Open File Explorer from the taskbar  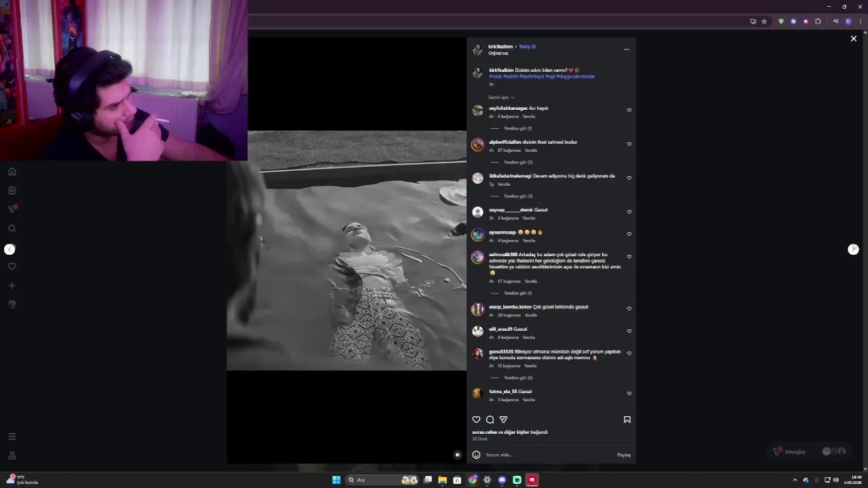[x=442, y=480]
